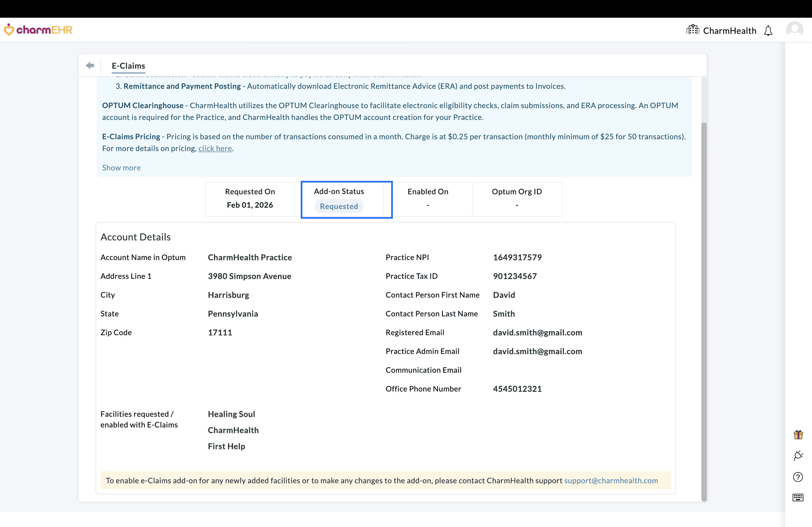Select the E-Claims tab
812x527 pixels.
click(128, 66)
